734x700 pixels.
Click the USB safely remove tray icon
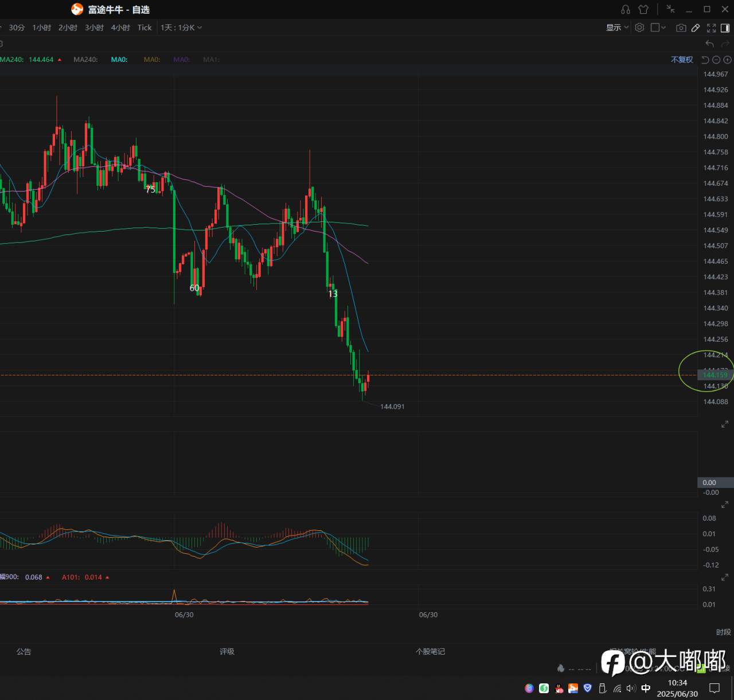point(602,688)
